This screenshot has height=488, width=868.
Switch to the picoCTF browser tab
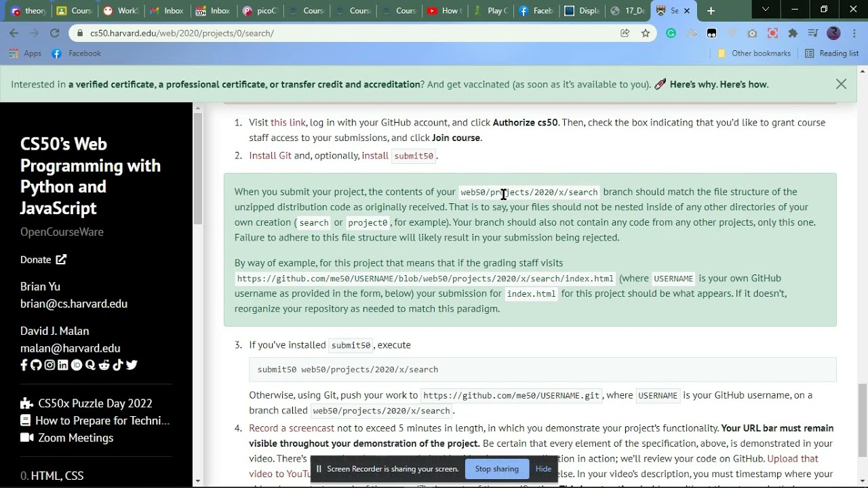point(260,11)
